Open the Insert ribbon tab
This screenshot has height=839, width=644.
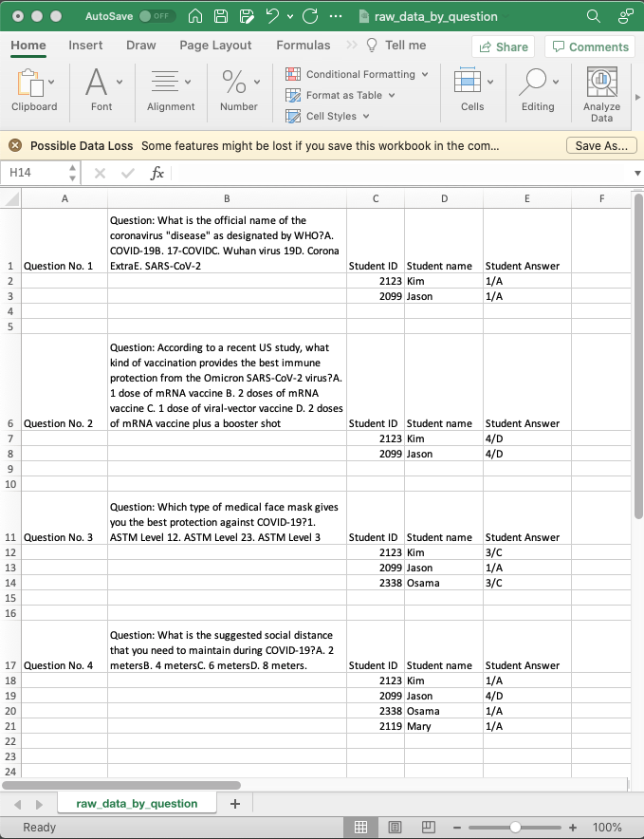pyautogui.click(x=85, y=46)
